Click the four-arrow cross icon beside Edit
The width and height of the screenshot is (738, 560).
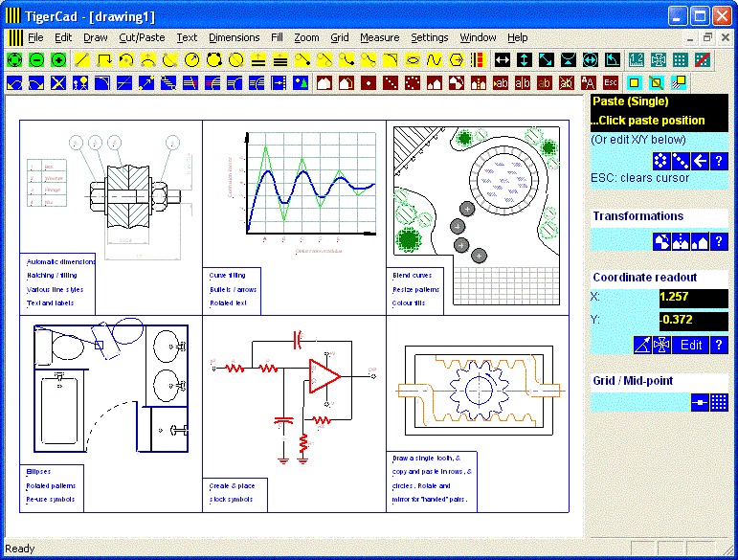661,345
